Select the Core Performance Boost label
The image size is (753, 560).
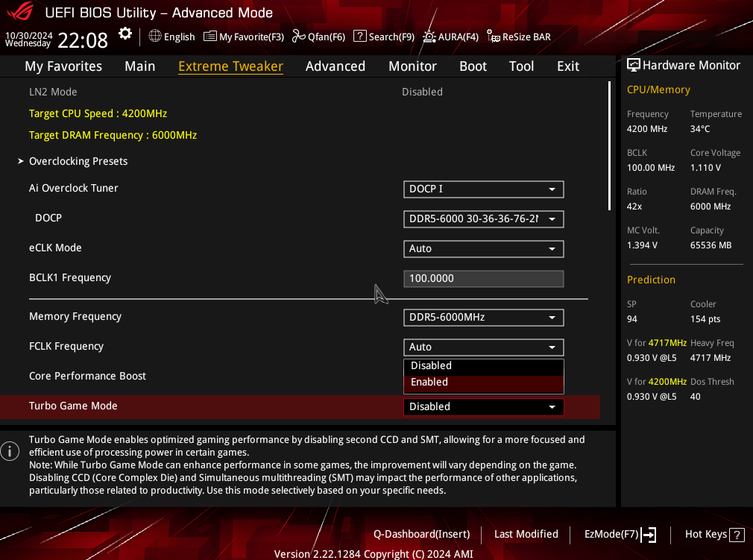coord(87,376)
